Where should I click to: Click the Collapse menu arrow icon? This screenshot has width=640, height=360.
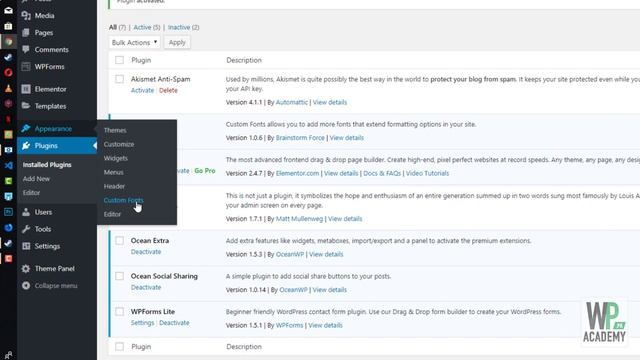tap(26, 285)
